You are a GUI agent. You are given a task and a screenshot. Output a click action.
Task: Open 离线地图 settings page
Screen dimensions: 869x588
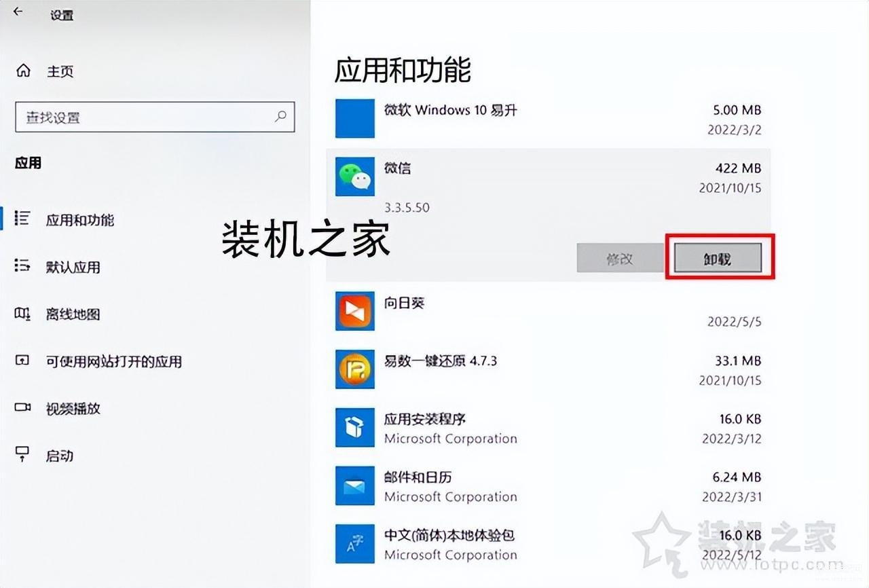coord(73,314)
